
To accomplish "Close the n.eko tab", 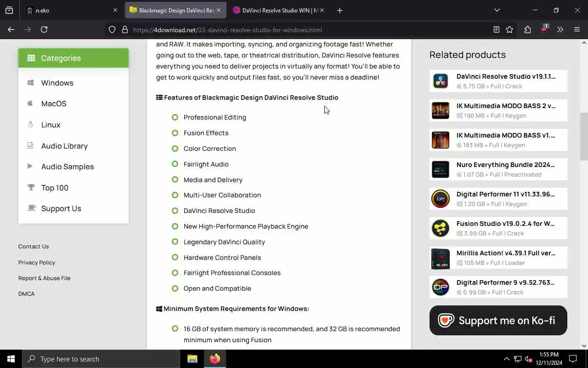I will point(115,10).
